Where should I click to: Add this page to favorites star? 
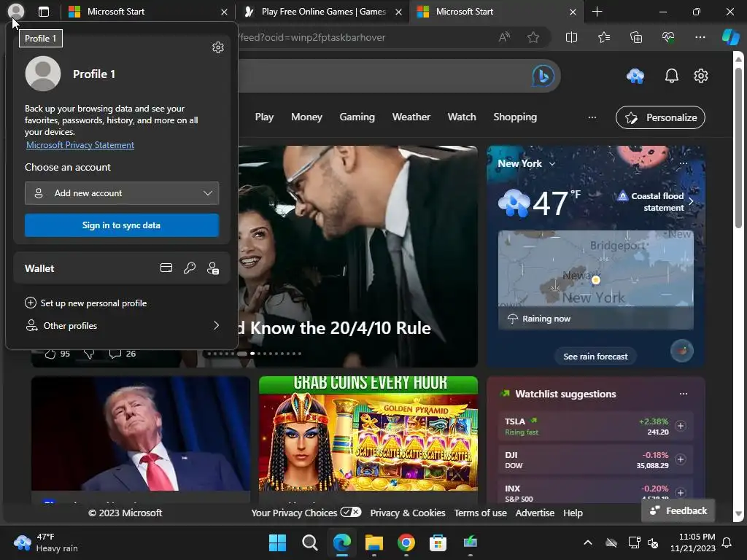click(x=533, y=37)
